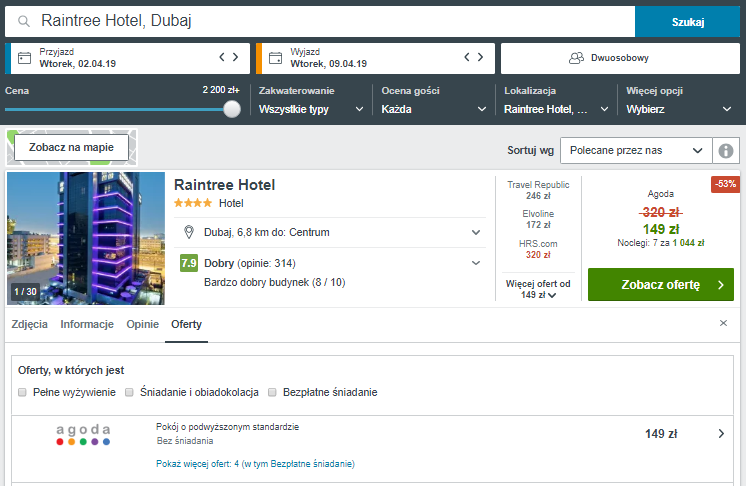
Task: Click the agoda logo in offers
Action: click(x=83, y=435)
